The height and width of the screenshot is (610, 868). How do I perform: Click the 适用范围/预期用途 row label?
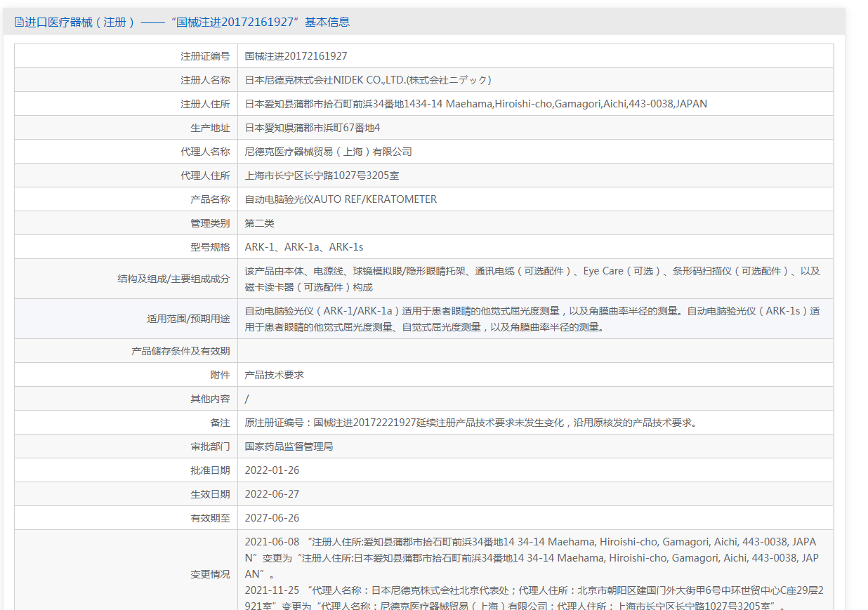pyautogui.click(x=188, y=319)
